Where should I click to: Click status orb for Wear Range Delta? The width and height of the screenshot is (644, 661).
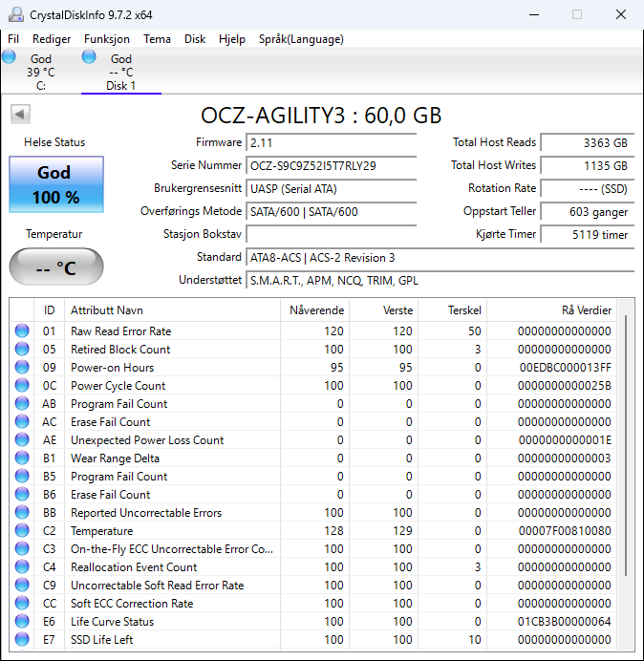[22, 458]
